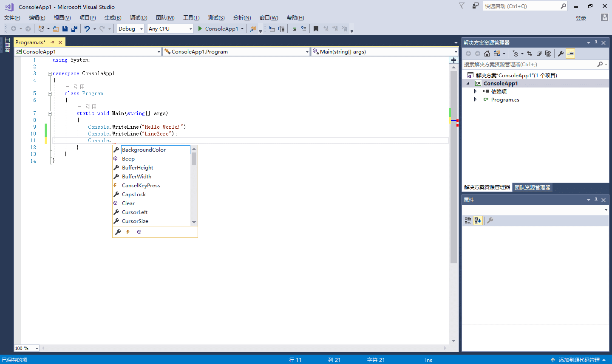Open Properties wrench in Solution Explorer toolbar

tap(561, 54)
